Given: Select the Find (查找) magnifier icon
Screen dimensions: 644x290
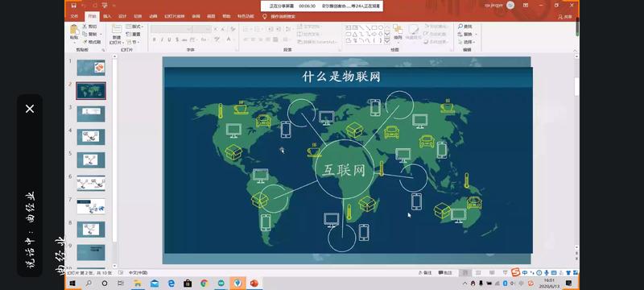Looking at the screenshot, I should (x=460, y=27).
